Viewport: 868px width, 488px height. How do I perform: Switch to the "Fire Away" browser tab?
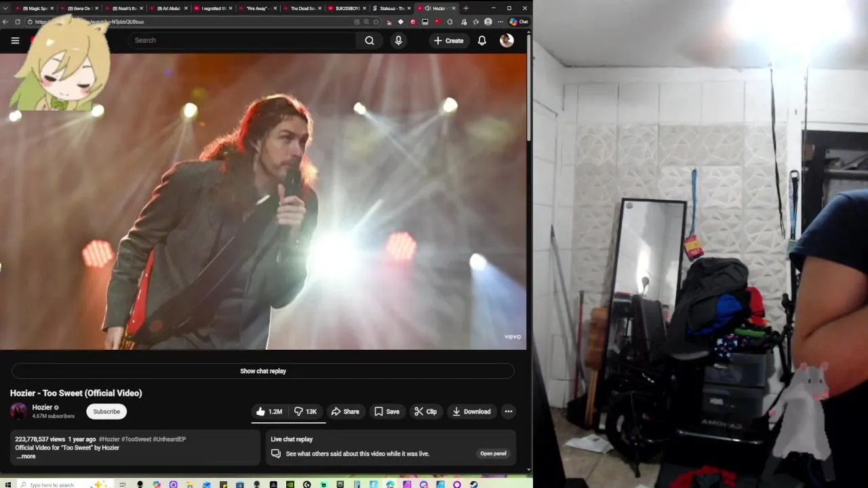(x=256, y=8)
